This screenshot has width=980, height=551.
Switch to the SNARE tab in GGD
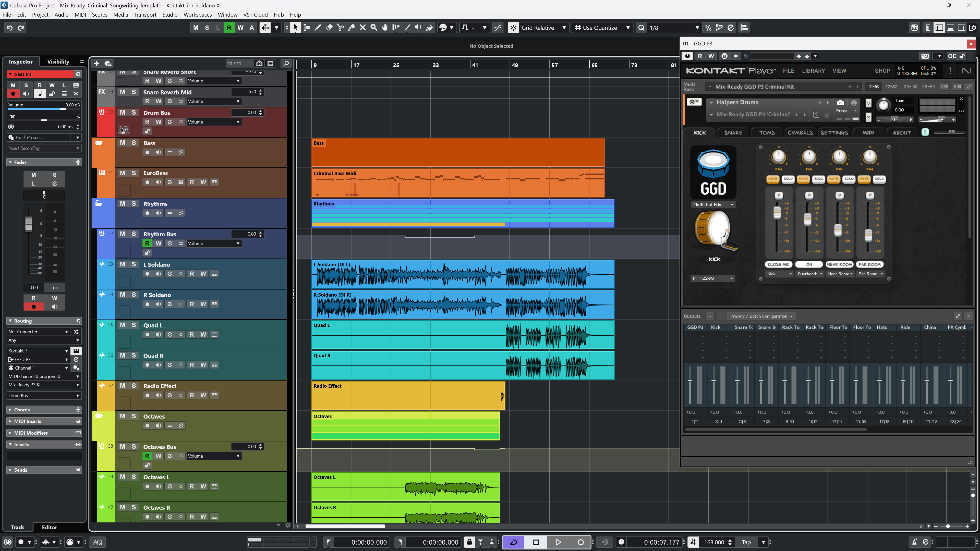click(733, 133)
